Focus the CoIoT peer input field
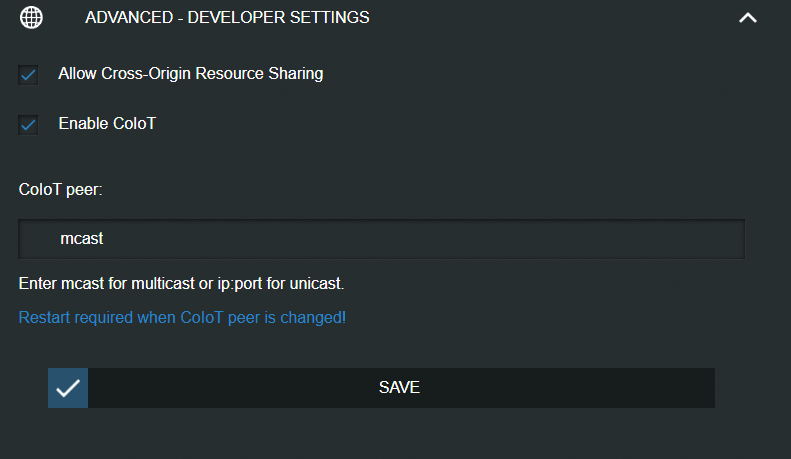 click(381, 239)
